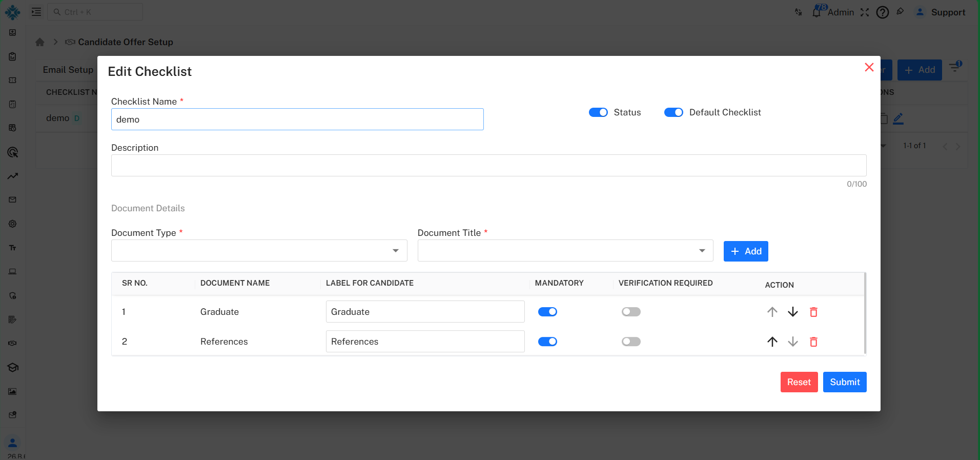Open the Support user profile menu
This screenshot has height=460, width=980.
941,12
